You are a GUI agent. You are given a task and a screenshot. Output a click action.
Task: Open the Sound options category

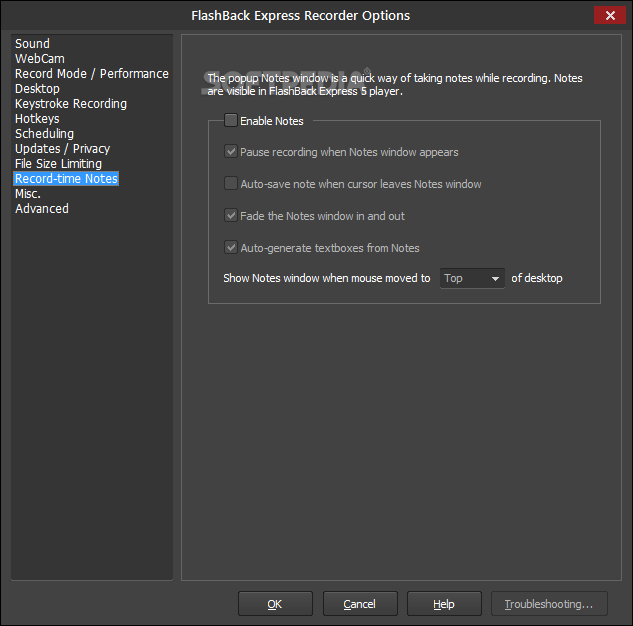point(32,44)
